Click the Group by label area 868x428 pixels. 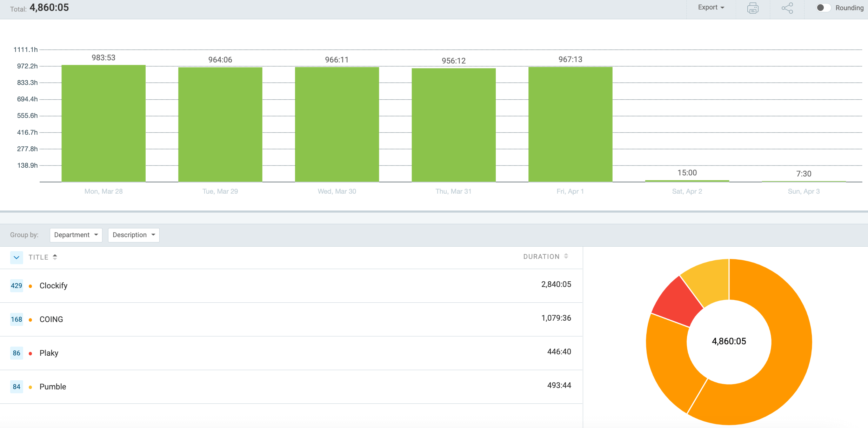pos(24,235)
